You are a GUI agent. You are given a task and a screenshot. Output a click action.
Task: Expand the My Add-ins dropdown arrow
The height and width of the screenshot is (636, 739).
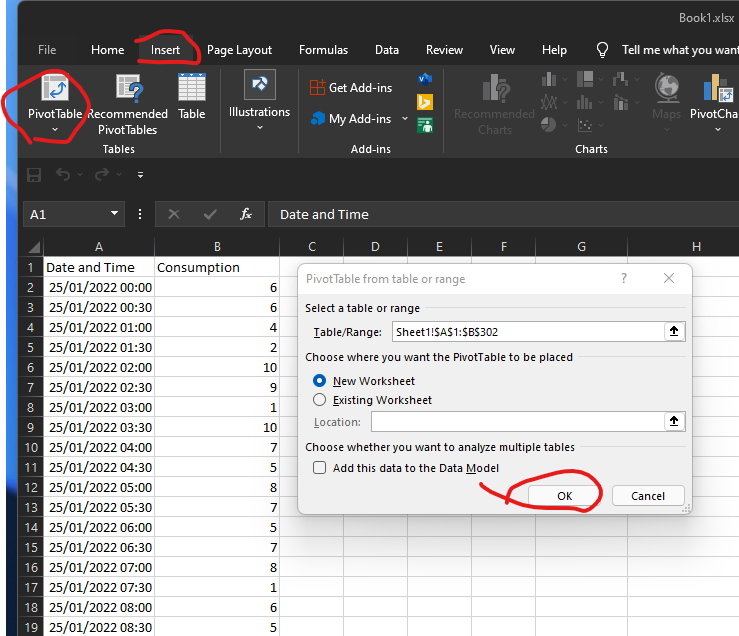(405, 119)
